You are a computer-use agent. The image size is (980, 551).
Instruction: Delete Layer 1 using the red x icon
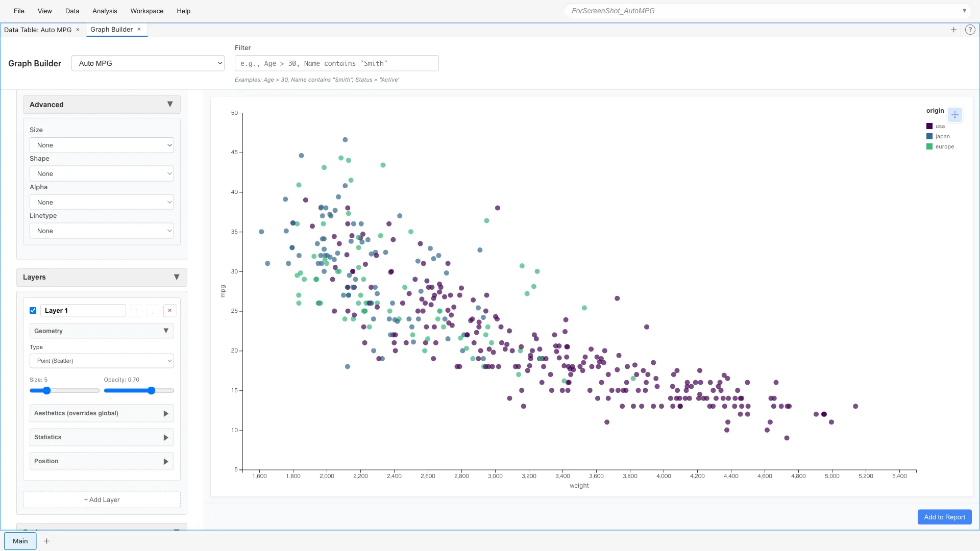[x=170, y=310]
